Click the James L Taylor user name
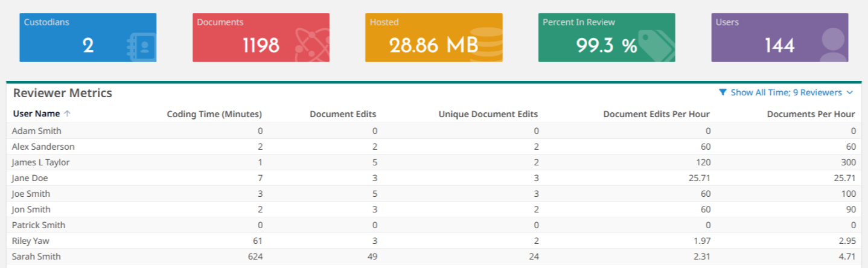 [x=40, y=162]
